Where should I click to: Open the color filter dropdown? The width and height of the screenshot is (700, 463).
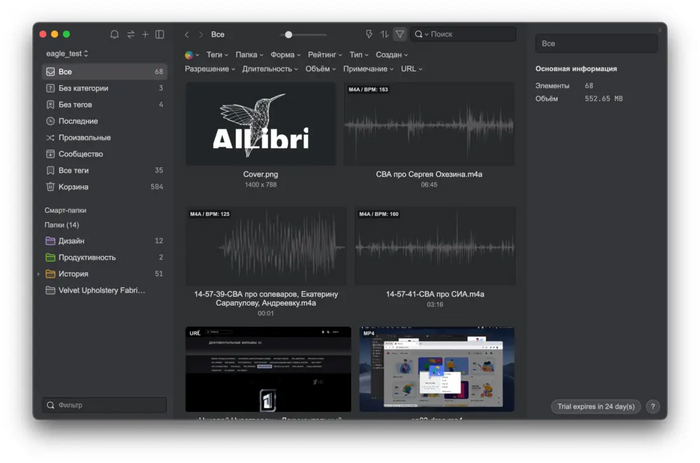tap(191, 55)
